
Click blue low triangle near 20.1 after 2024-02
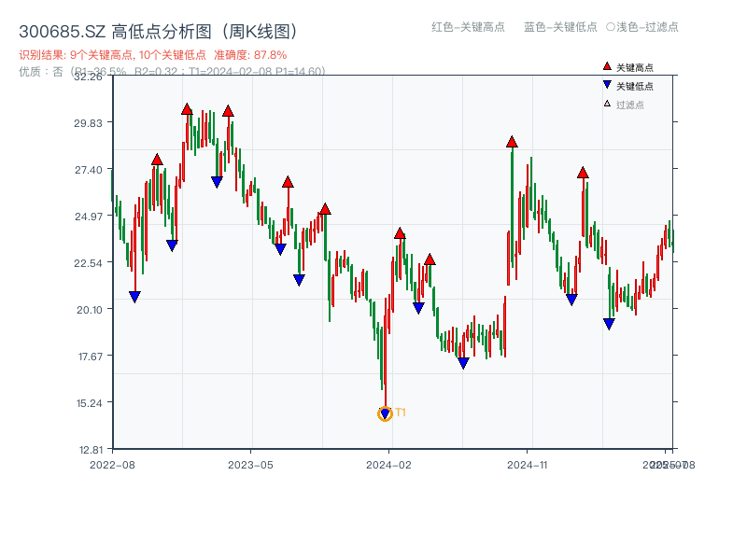(x=418, y=308)
